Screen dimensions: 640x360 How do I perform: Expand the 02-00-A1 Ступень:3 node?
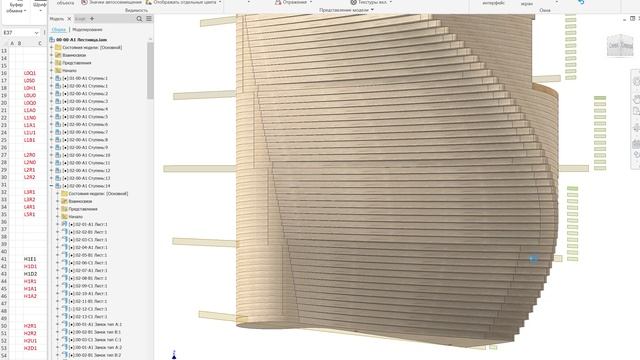pyautogui.click(x=51, y=101)
